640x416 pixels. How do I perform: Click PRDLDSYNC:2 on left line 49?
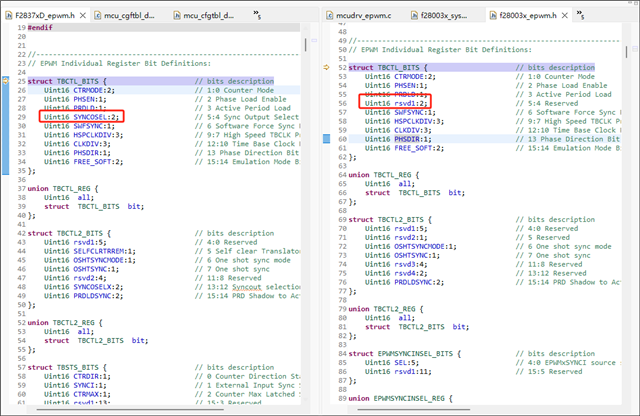coord(98,296)
